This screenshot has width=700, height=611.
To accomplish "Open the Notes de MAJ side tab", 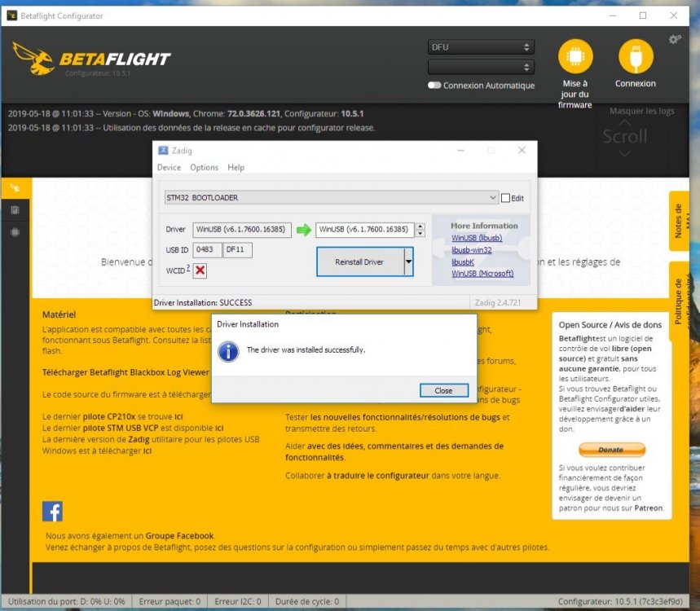I will click(x=679, y=221).
